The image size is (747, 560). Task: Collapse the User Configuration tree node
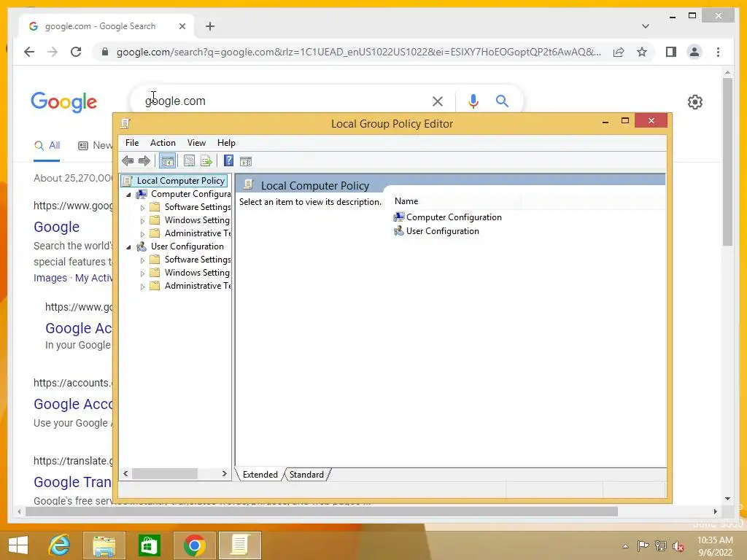click(128, 246)
